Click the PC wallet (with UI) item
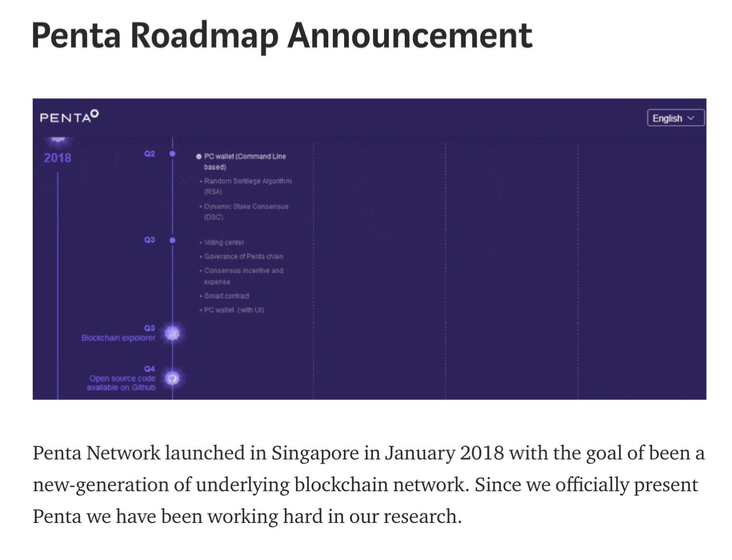The width and height of the screenshot is (732, 560). point(232,310)
